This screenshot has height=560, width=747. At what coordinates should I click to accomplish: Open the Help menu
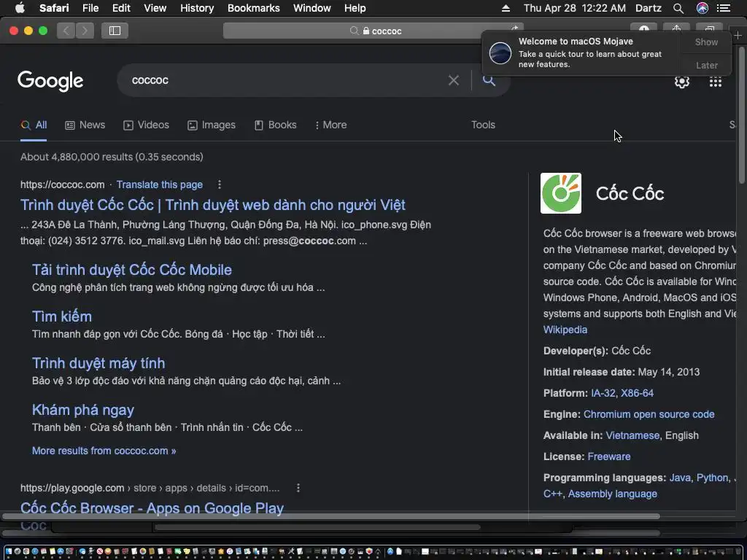point(355,8)
